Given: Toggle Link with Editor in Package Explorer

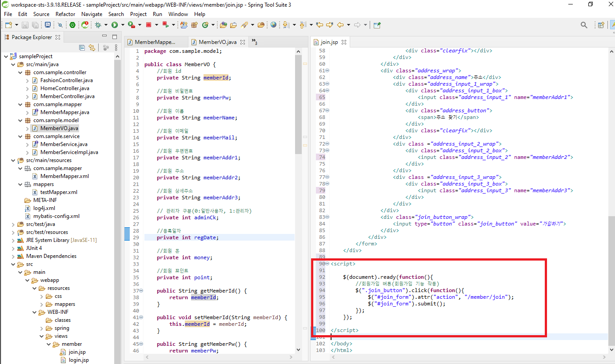Looking at the screenshot, I should 92,48.
